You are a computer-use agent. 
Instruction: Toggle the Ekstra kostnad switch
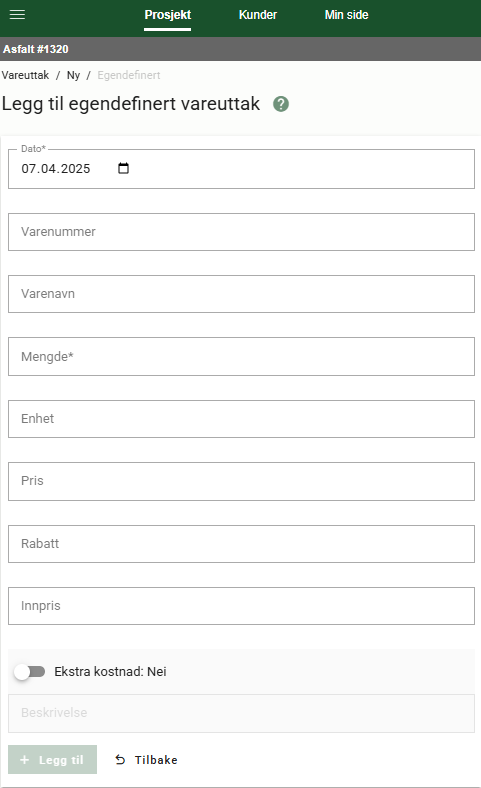coord(30,671)
